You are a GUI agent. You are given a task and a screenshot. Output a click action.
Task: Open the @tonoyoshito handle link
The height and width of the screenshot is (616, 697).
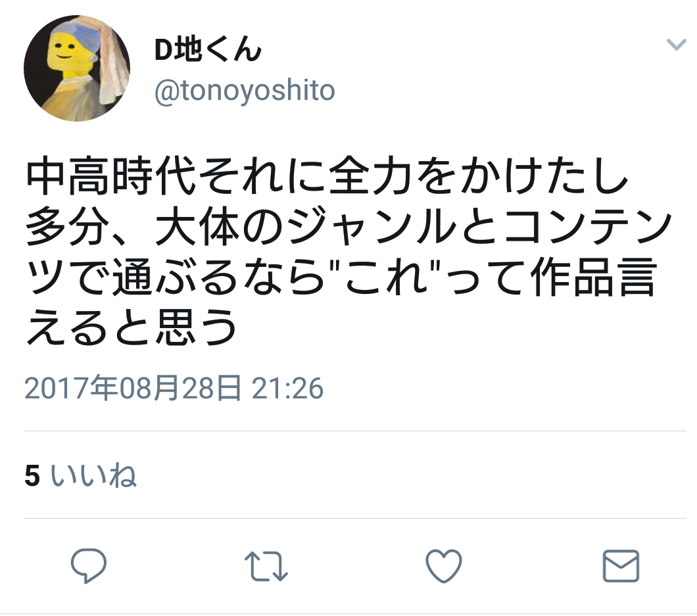coord(245,91)
